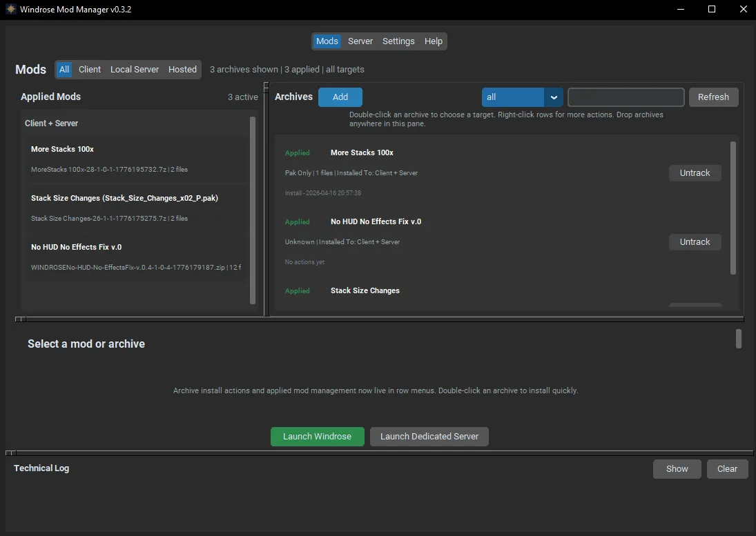This screenshot has height=536, width=756.
Task: Click the Windrose app icon in title bar
Action: coord(10,9)
